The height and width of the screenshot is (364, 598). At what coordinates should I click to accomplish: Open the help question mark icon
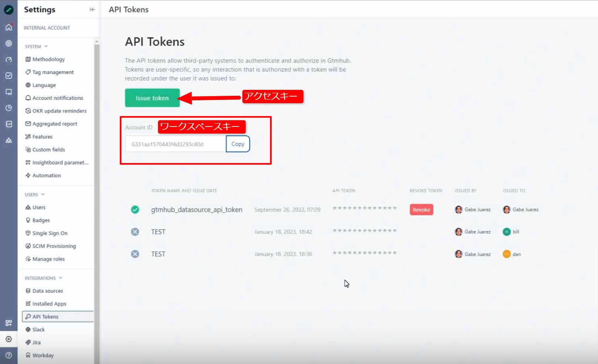point(9,355)
